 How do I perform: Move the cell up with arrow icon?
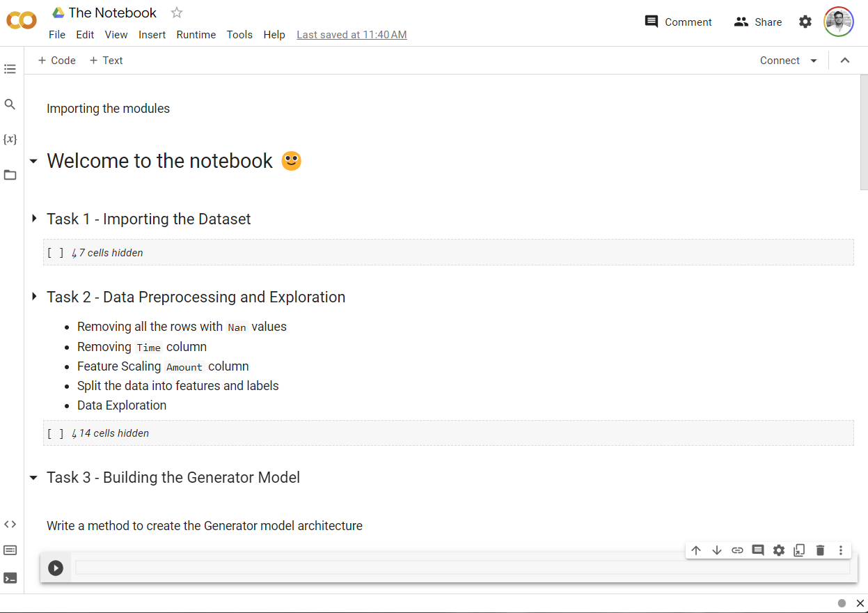696,550
